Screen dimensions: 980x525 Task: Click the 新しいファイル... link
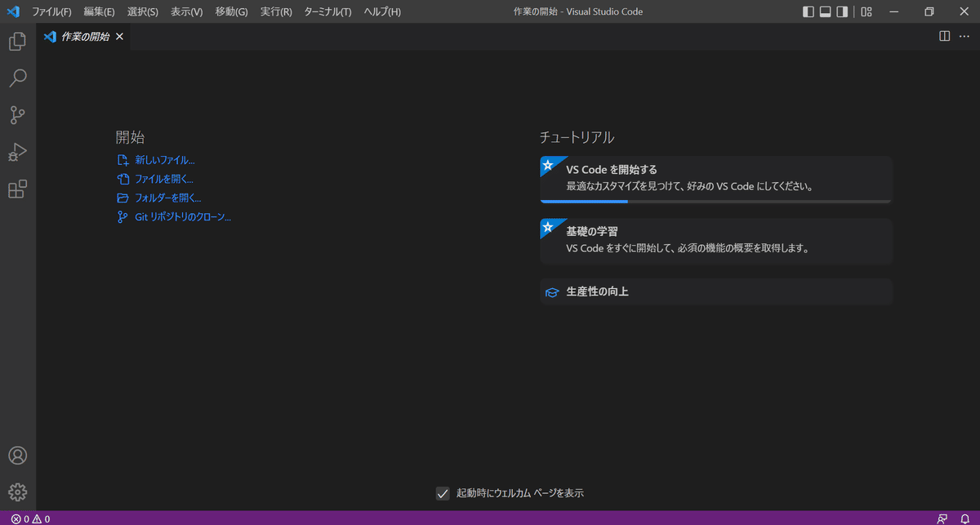click(165, 160)
